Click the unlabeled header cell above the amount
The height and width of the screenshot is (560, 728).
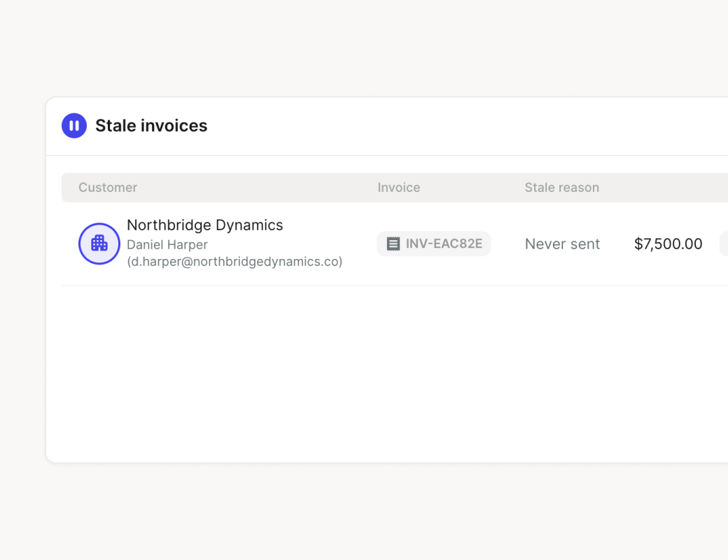point(668,188)
